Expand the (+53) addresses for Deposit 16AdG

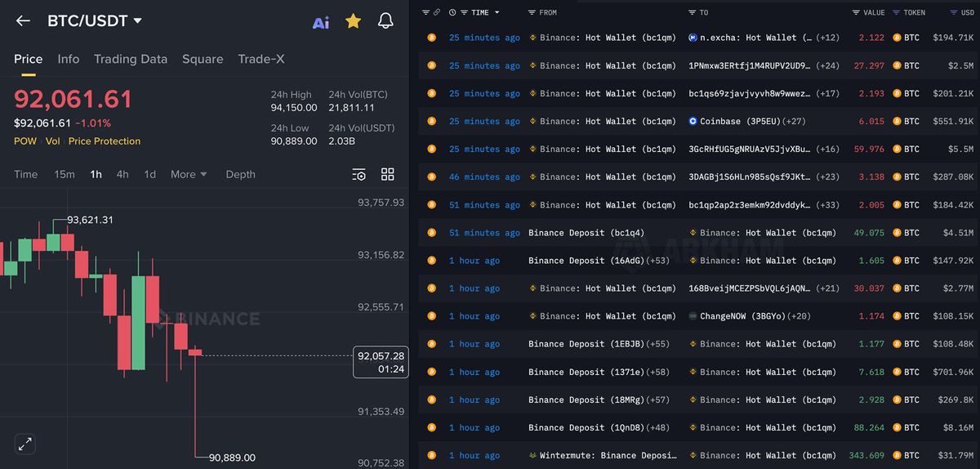pyautogui.click(x=657, y=261)
